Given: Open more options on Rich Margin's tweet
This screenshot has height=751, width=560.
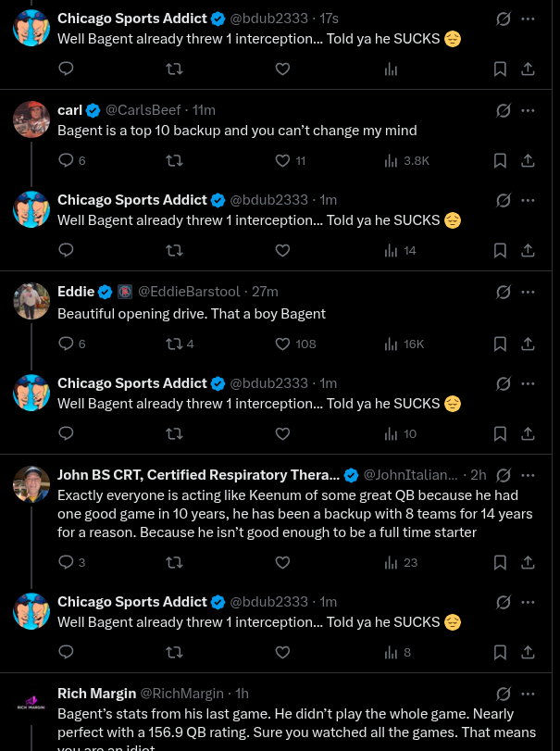Looking at the screenshot, I should point(528,694).
